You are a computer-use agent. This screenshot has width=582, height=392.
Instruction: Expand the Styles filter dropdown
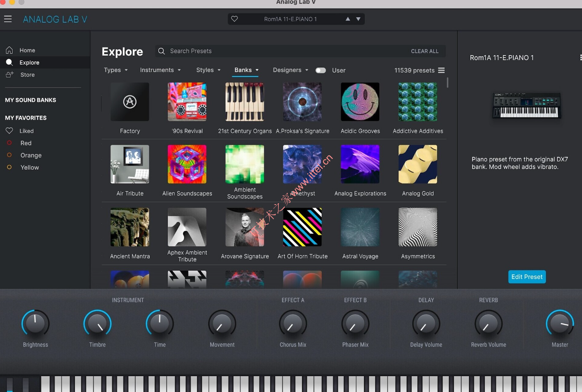tap(208, 70)
